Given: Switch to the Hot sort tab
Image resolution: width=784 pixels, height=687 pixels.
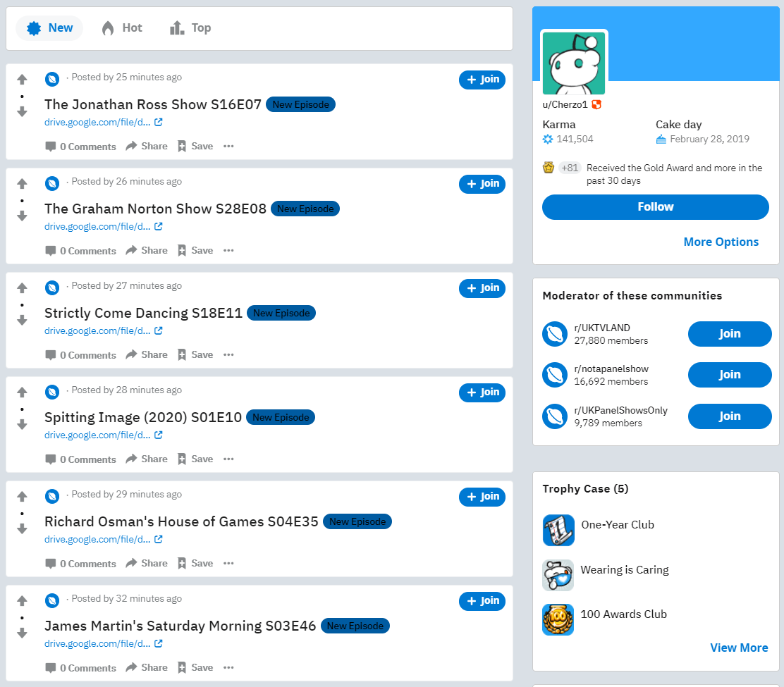Looking at the screenshot, I should (x=122, y=28).
